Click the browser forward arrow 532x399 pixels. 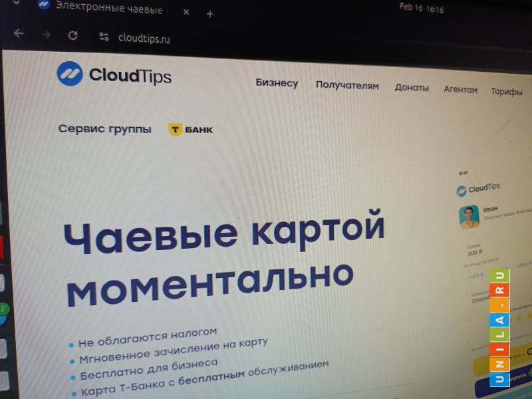point(46,35)
